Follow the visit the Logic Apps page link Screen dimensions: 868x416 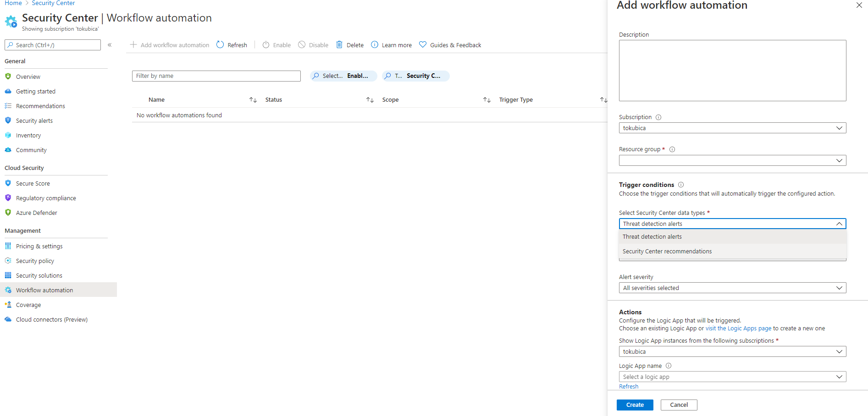738,328
